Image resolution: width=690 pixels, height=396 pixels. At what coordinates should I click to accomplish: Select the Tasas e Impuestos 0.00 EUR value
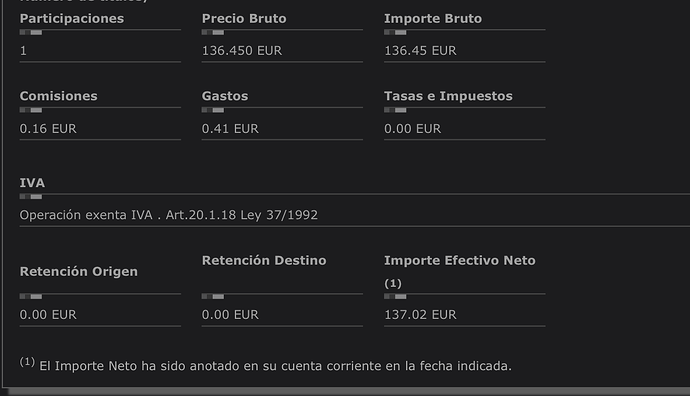pos(412,128)
